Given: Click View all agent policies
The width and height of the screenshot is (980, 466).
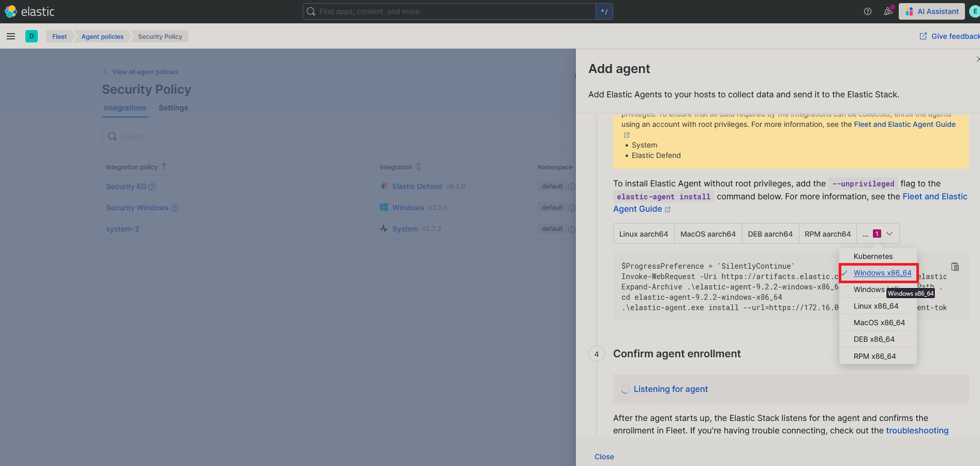Looking at the screenshot, I should tap(141, 72).
